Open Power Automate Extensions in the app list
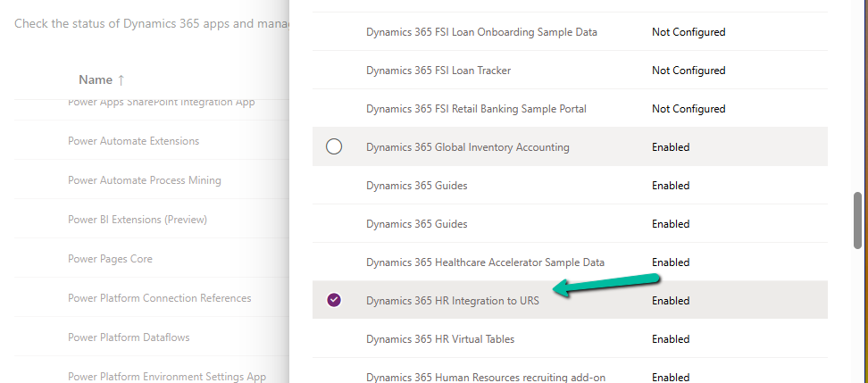This screenshot has height=383, width=868. 133,141
